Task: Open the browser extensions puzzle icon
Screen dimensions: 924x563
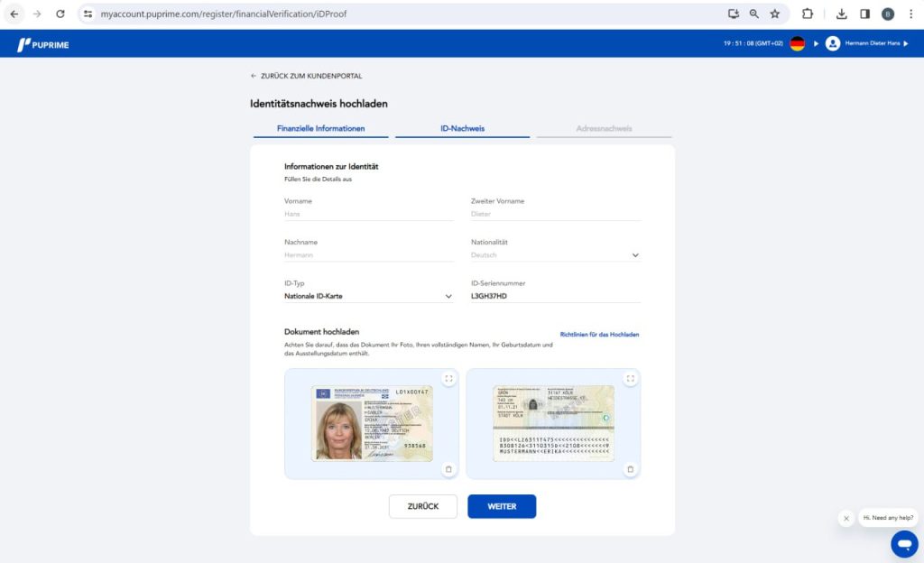Action: tap(808, 14)
